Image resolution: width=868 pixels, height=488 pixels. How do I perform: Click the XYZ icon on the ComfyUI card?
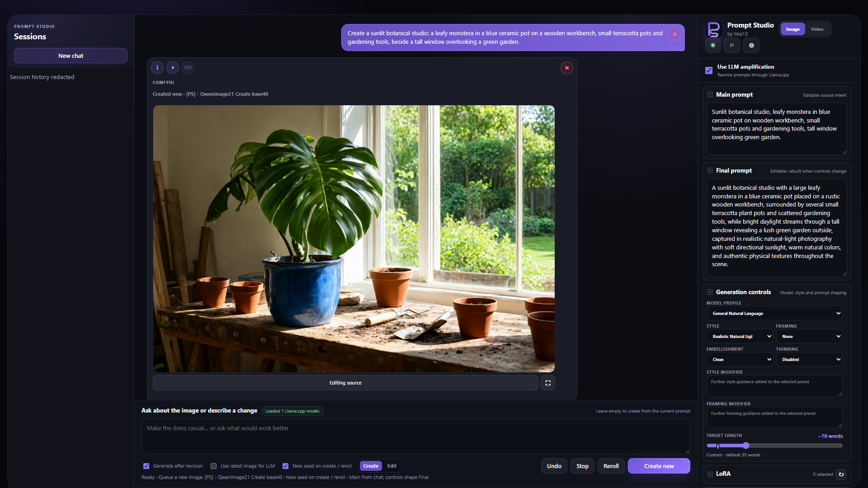click(188, 68)
